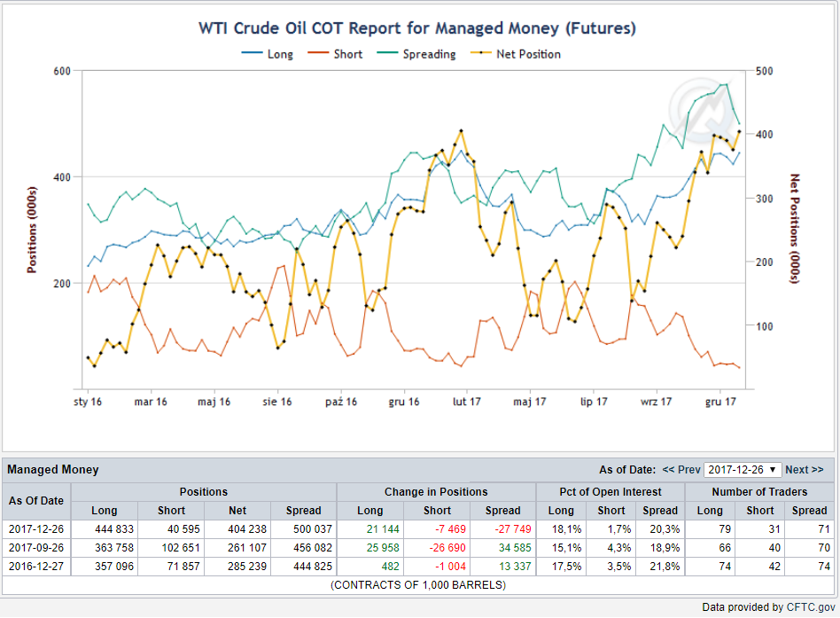
Task: Click Short change value -26 690
Action: [447, 548]
